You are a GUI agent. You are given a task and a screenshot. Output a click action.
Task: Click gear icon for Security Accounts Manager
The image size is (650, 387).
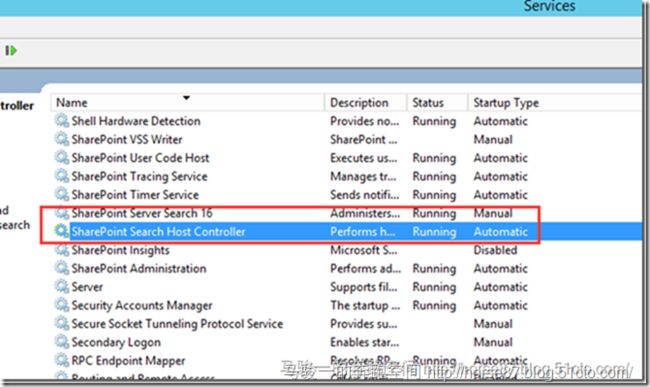(x=62, y=305)
